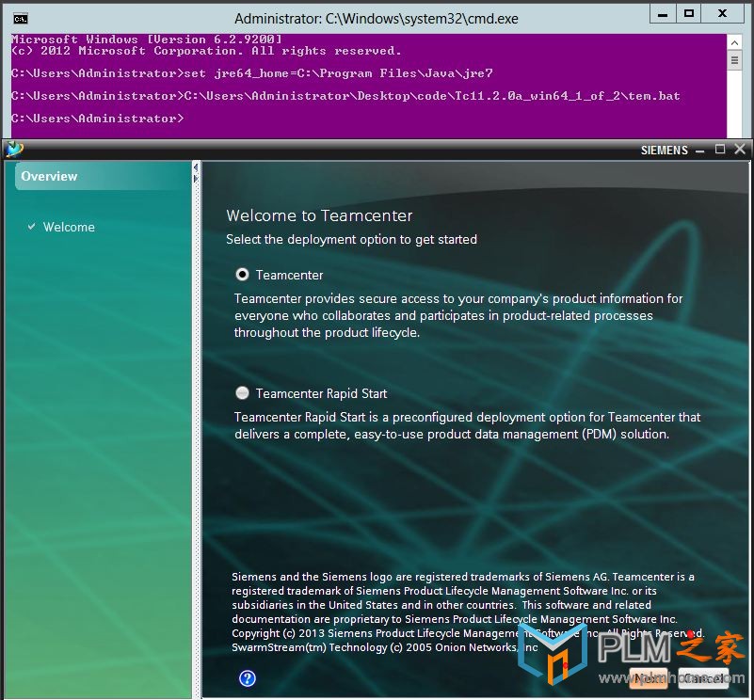Screen dimensions: 754x700
Task: Close the Siemens Teamcenter installer window
Action: tap(740, 150)
